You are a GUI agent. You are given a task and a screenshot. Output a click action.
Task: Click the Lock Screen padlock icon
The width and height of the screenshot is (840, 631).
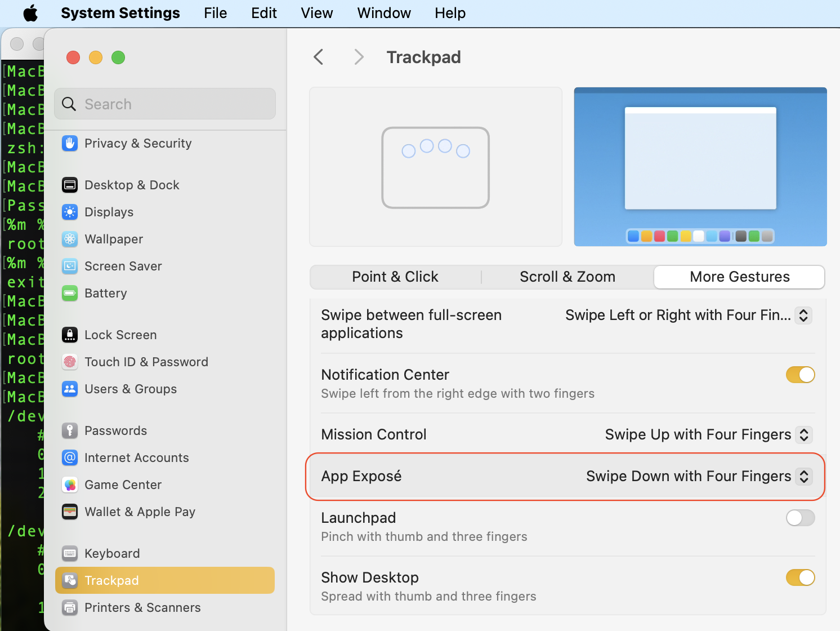point(70,335)
